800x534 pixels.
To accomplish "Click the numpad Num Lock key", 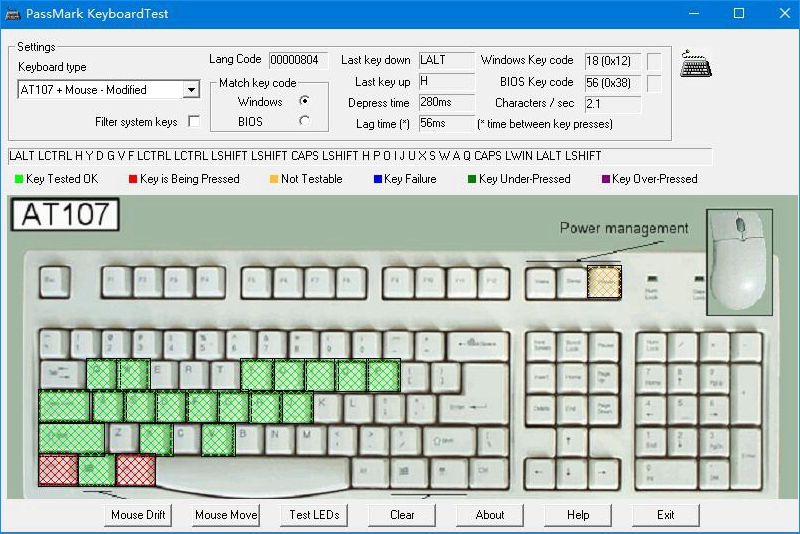I will pos(652,347).
